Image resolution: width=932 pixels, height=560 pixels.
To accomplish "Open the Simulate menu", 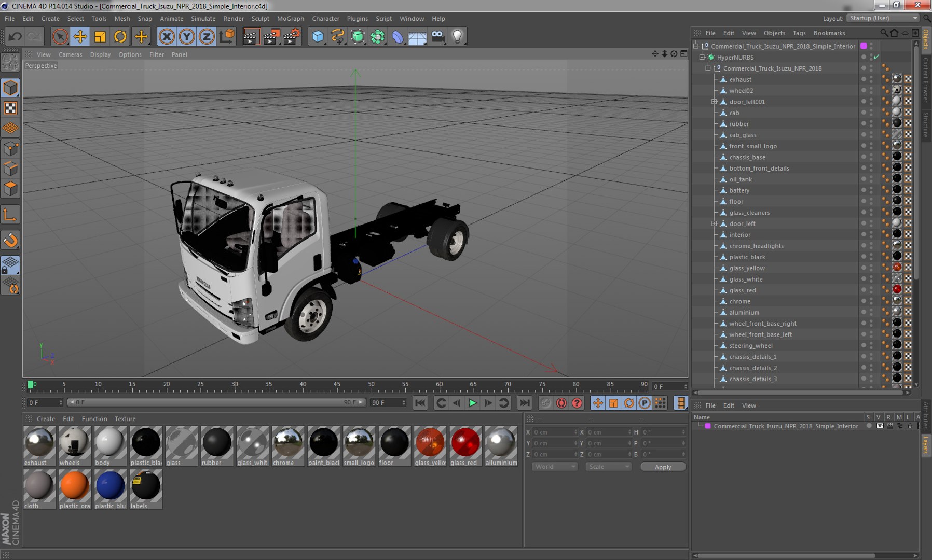I will click(203, 19).
